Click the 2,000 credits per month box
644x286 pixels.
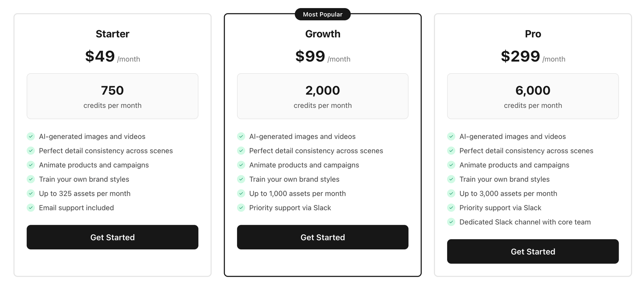[322, 96]
